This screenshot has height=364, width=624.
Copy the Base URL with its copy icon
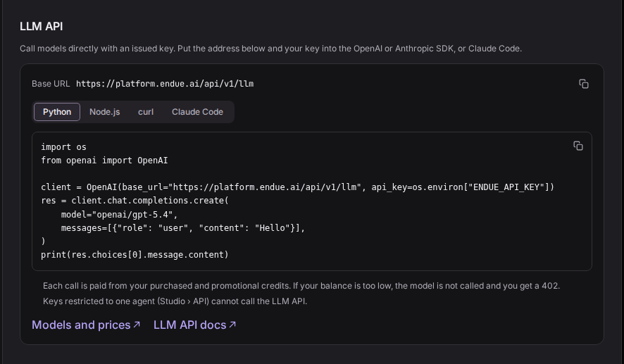[583, 84]
